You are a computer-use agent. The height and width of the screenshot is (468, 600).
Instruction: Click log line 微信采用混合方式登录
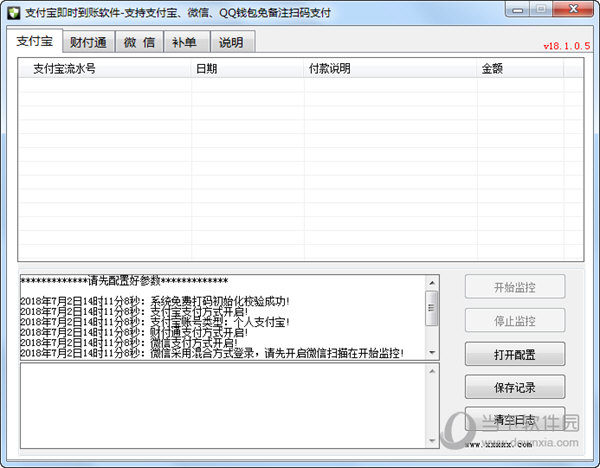pyautogui.click(x=212, y=353)
